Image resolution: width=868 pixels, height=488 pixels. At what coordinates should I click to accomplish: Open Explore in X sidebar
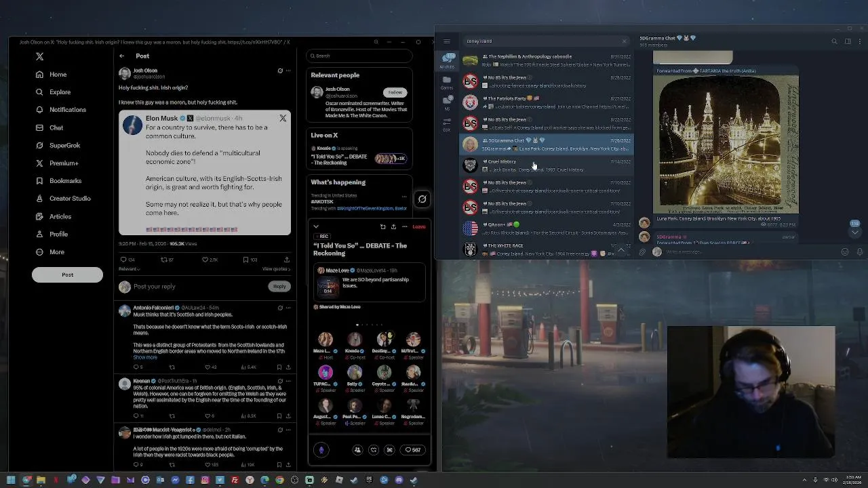click(x=54, y=92)
